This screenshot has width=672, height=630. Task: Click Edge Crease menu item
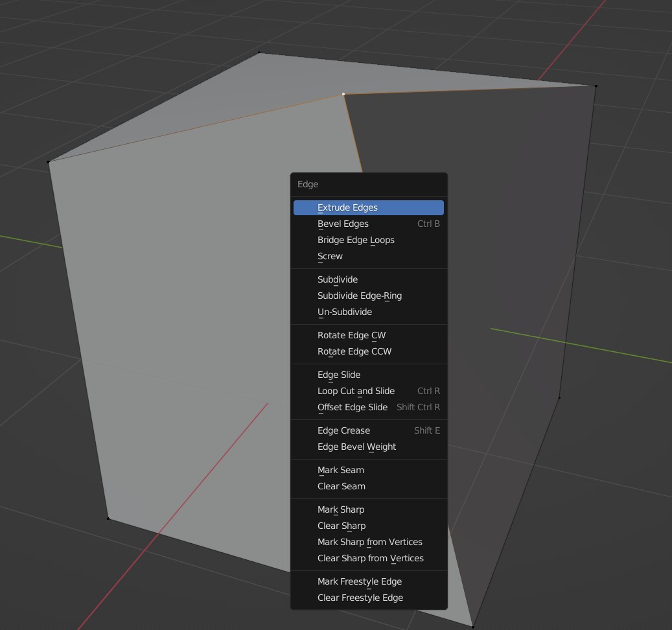[x=369, y=430]
